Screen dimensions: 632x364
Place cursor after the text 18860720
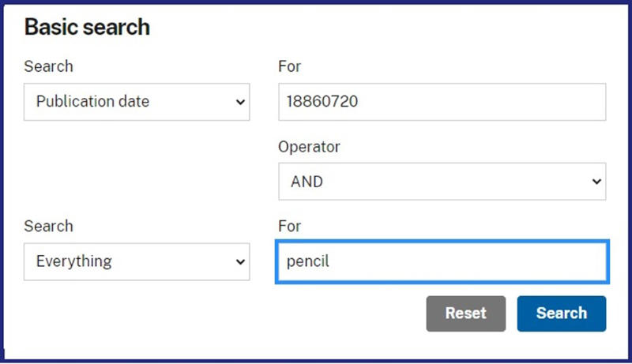tap(359, 102)
